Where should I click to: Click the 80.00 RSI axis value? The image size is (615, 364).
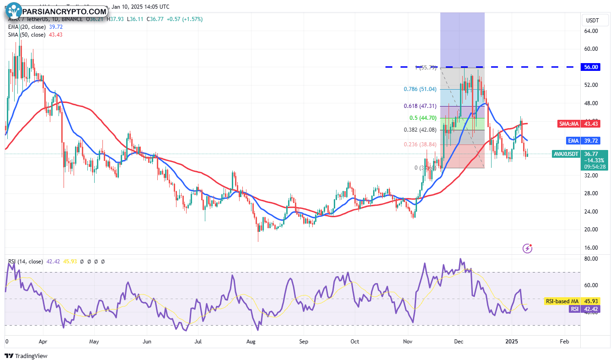pyautogui.click(x=592, y=259)
